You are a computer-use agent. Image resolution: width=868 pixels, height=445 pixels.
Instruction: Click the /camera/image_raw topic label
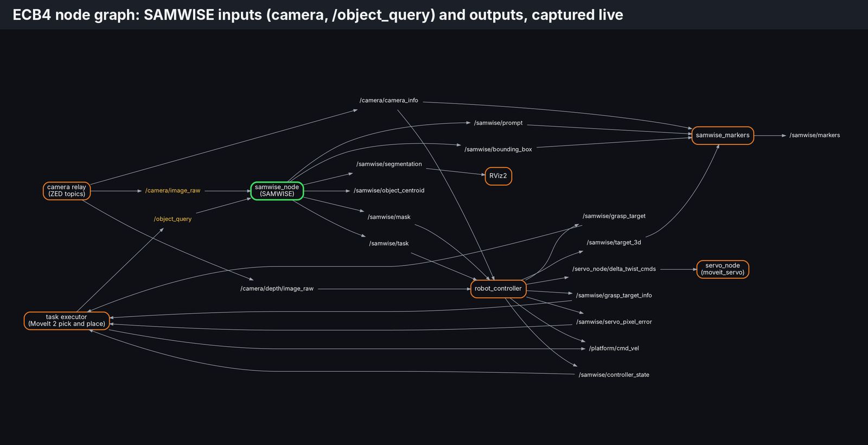coord(173,191)
